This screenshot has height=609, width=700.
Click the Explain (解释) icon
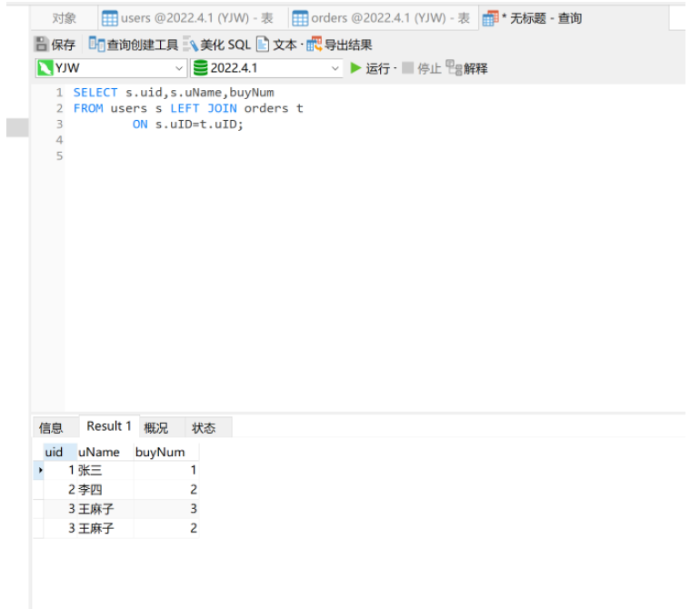coord(454,68)
